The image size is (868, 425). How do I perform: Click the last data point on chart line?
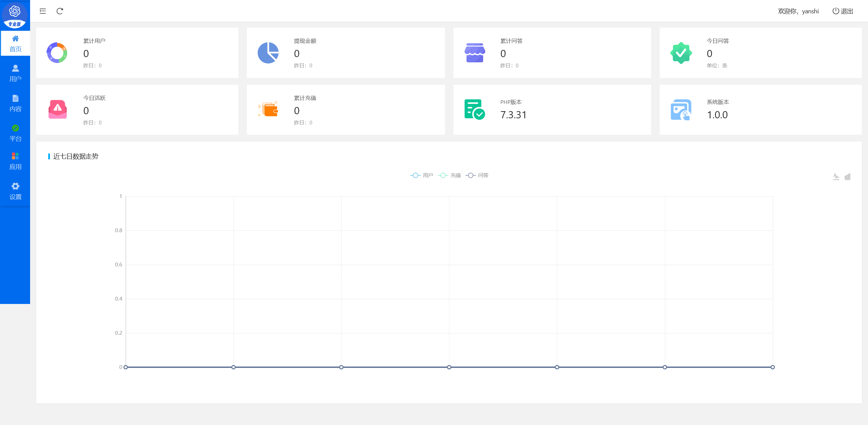point(773,367)
